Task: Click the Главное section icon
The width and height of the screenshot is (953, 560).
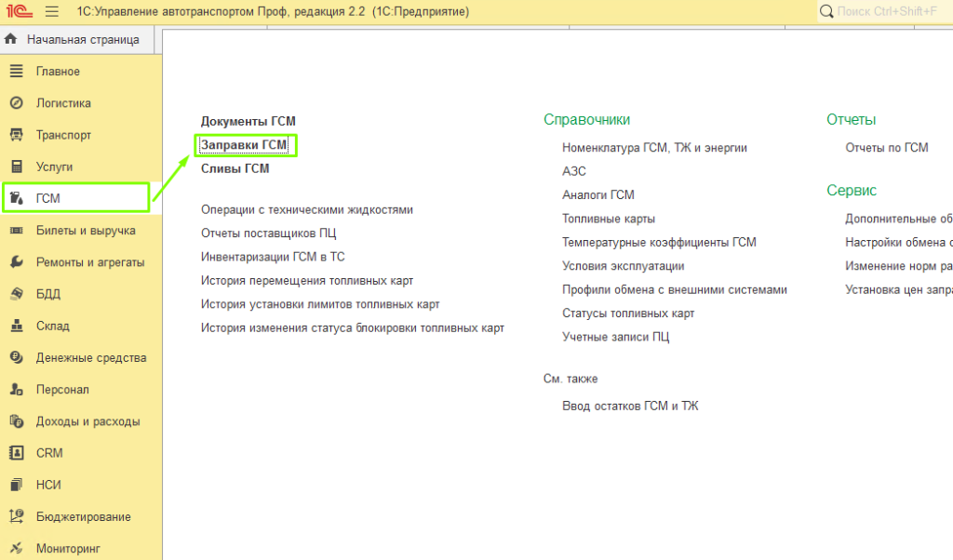Action: (x=17, y=71)
